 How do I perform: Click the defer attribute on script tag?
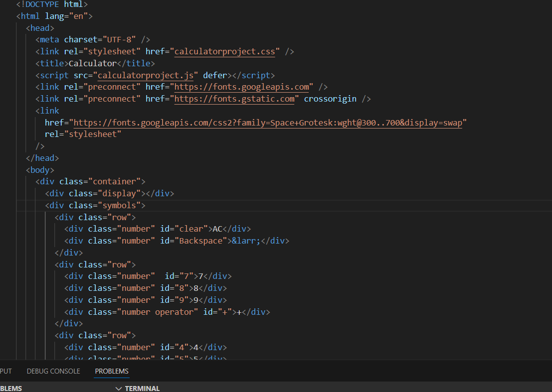(215, 75)
